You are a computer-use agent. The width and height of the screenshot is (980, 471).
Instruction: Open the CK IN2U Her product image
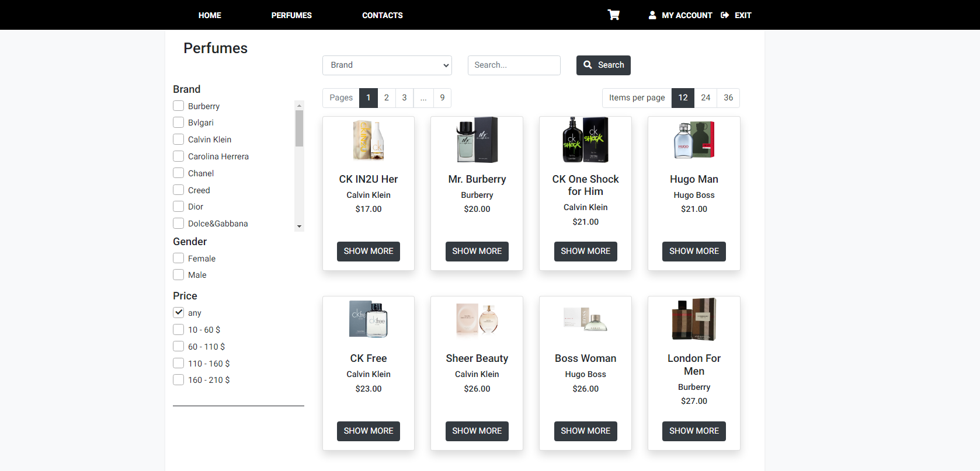click(x=369, y=140)
